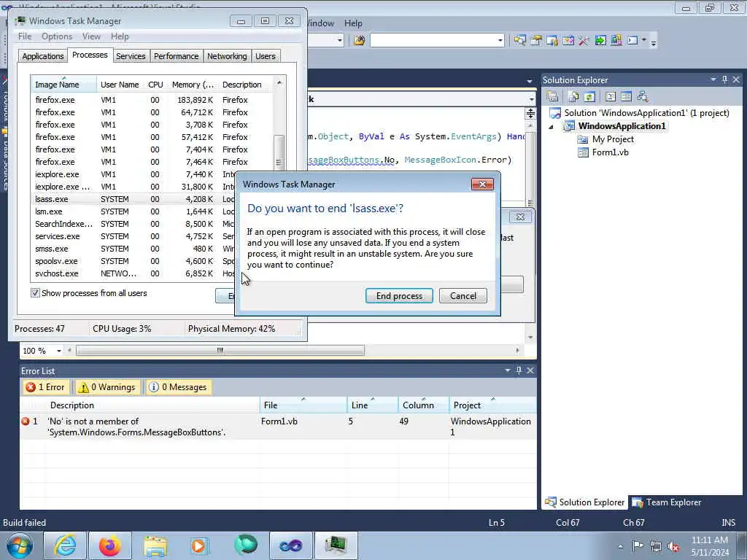Click the network tray icon
747x560 pixels.
(x=656, y=546)
